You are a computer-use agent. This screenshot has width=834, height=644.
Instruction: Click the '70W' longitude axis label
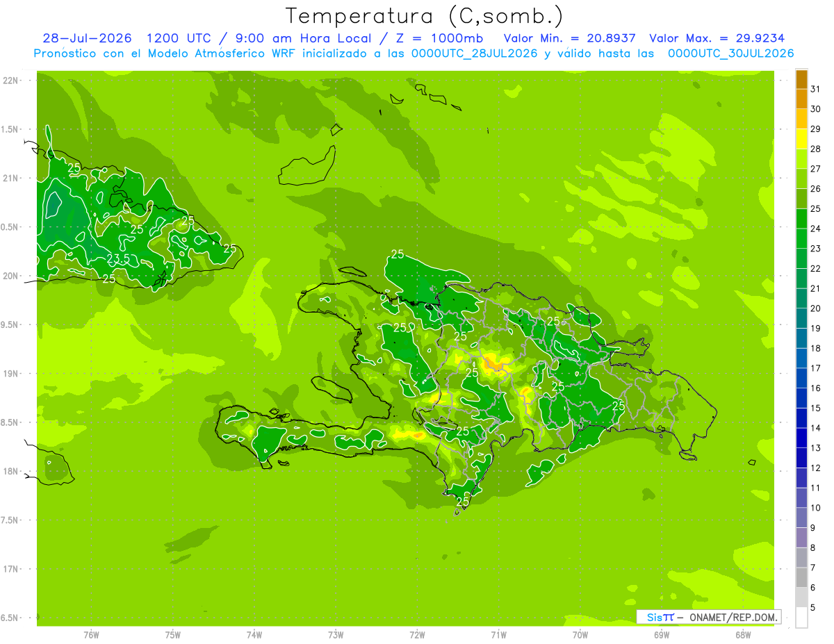click(x=580, y=635)
